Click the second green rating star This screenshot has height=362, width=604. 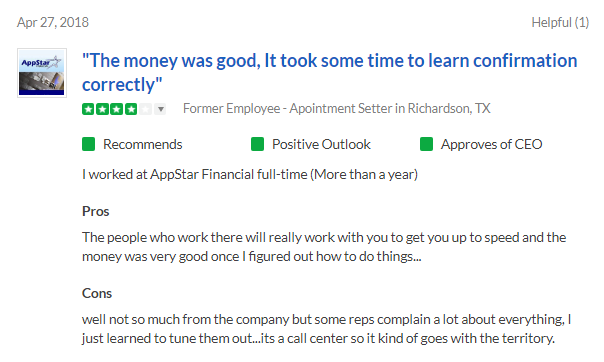pyautogui.click(x=102, y=109)
